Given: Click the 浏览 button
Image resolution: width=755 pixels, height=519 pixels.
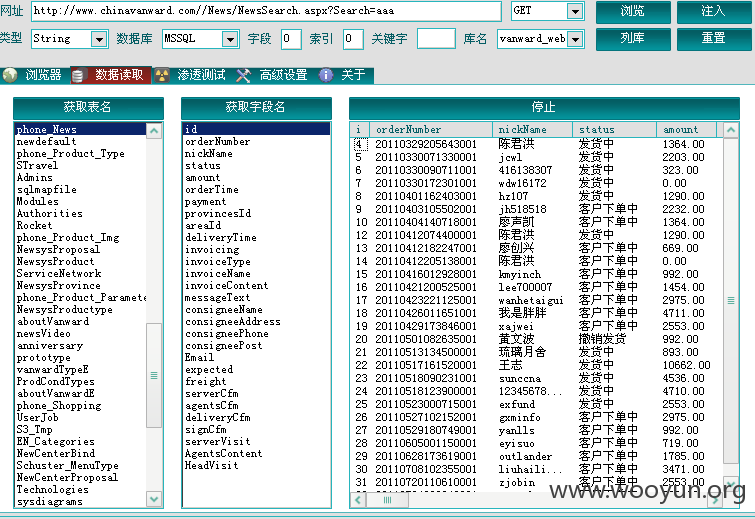Looking at the screenshot, I should [x=633, y=12].
